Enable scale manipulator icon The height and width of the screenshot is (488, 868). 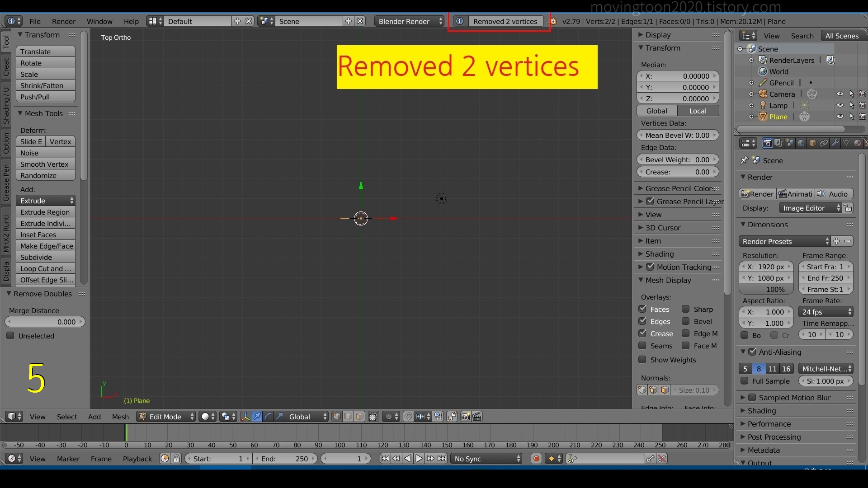tap(279, 417)
